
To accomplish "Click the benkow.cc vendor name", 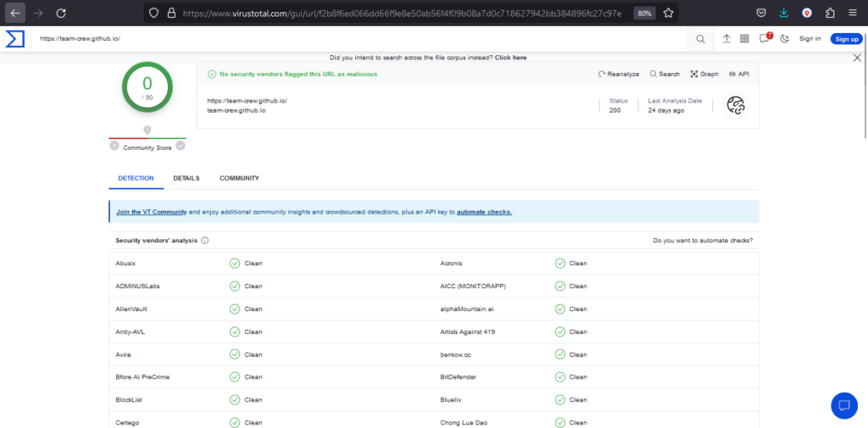I will (x=455, y=354).
